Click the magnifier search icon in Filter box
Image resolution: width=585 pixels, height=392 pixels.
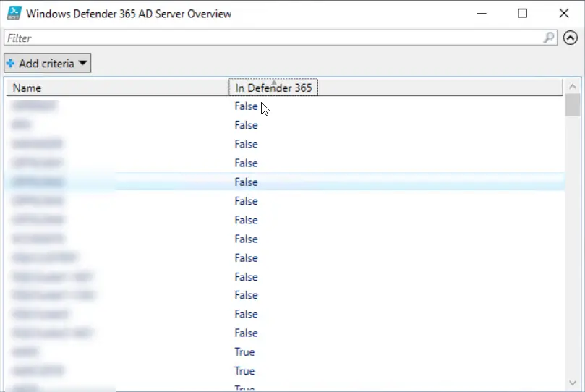[549, 38]
